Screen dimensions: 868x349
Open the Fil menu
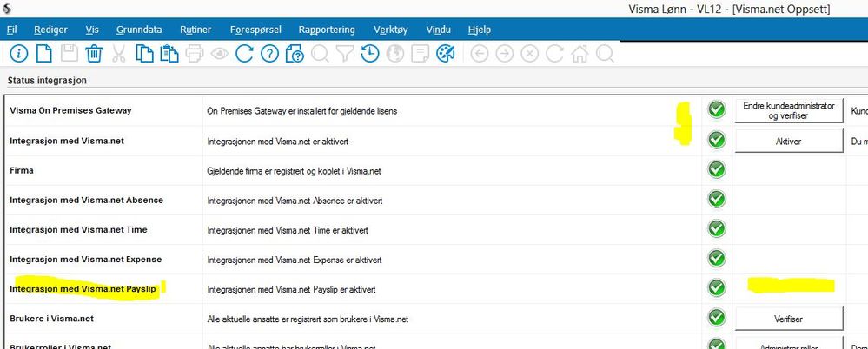pyautogui.click(x=11, y=30)
